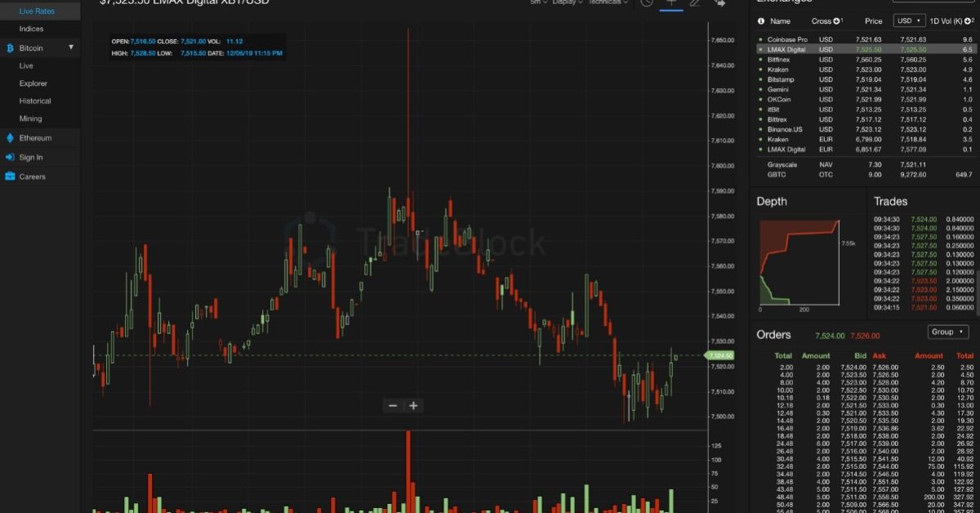Click the green dot beside OKCoin
Viewport: 980px width, 513px height.
760,99
